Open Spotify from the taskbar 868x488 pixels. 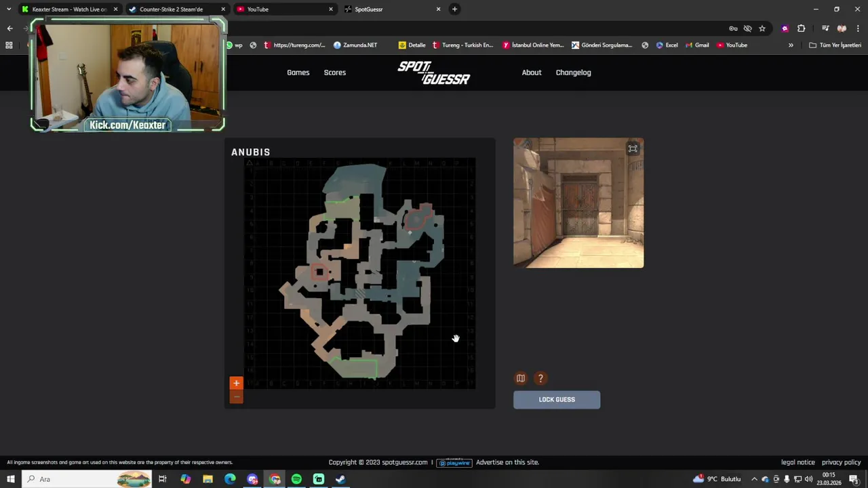click(x=296, y=479)
